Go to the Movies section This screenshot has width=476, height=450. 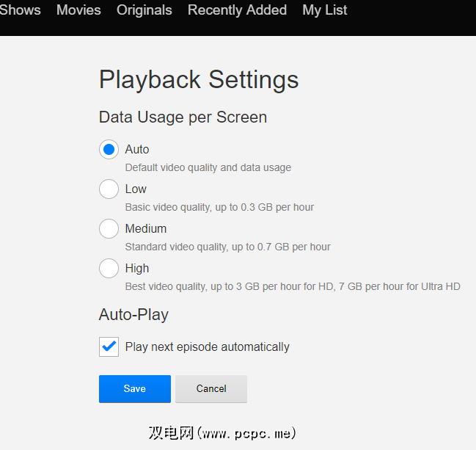pos(78,10)
